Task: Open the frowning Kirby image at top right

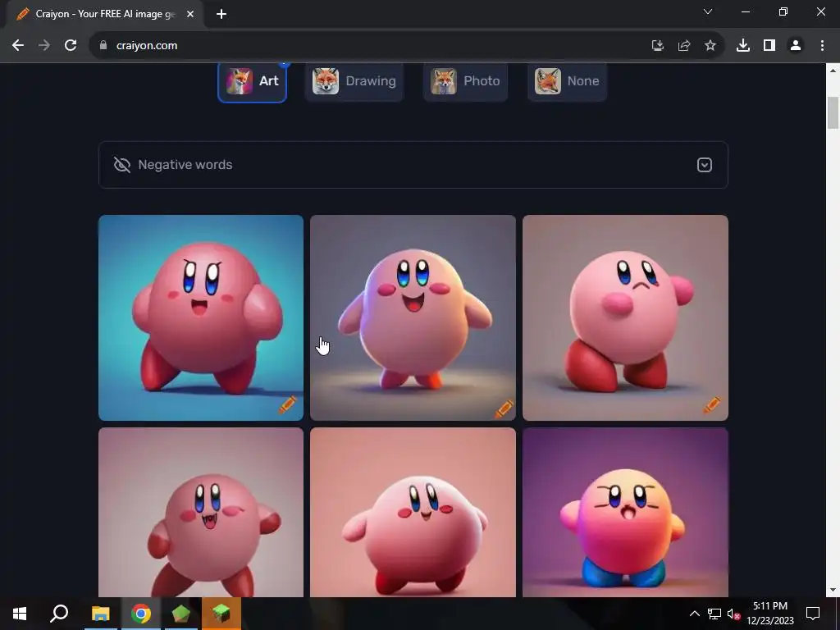Action: (625, 317)
